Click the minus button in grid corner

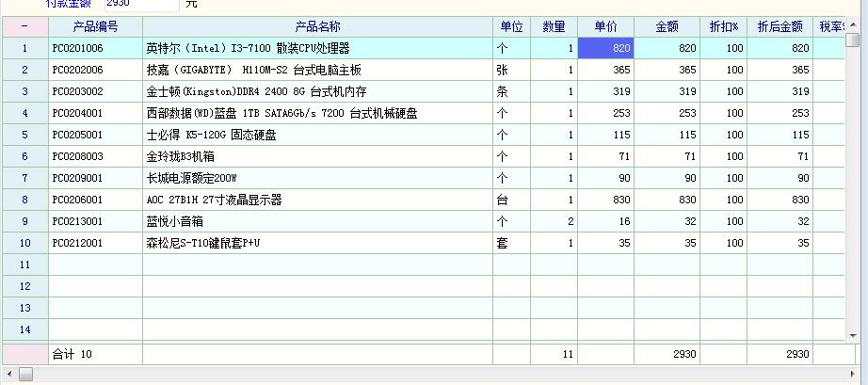click(x=24, y=26)
